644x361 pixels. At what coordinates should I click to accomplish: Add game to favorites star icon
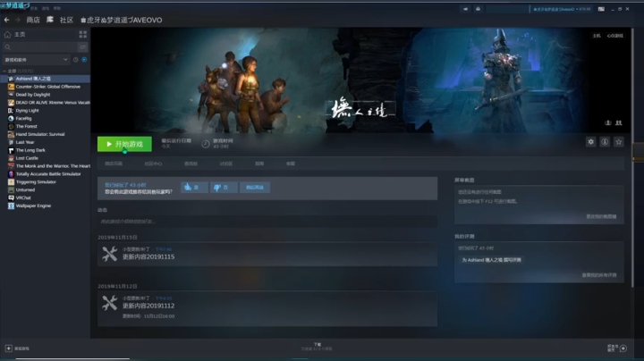(619, 142)
